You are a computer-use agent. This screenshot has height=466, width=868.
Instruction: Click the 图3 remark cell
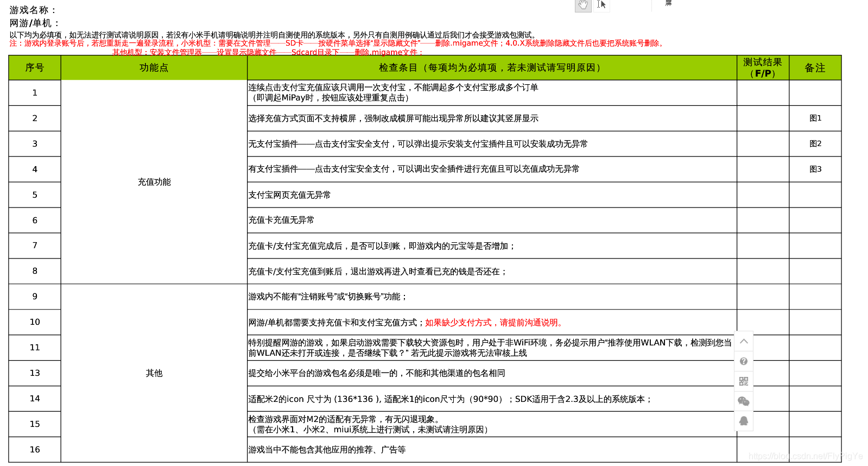(815, 169)
